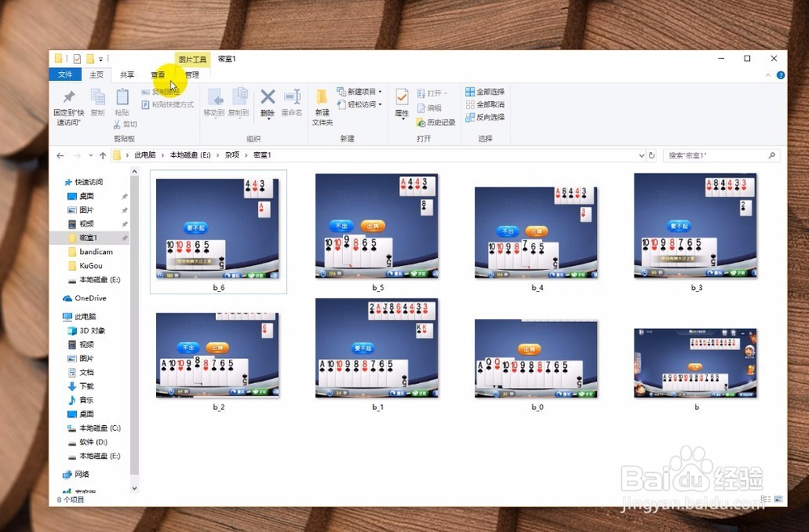Select the b_2 image thumbnail
Screen dimensions: 809x532
[x=218, y=355]
